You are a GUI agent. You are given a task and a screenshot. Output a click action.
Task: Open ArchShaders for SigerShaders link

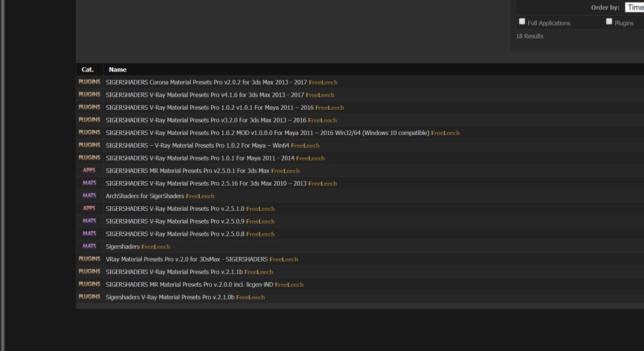[145, 196]
